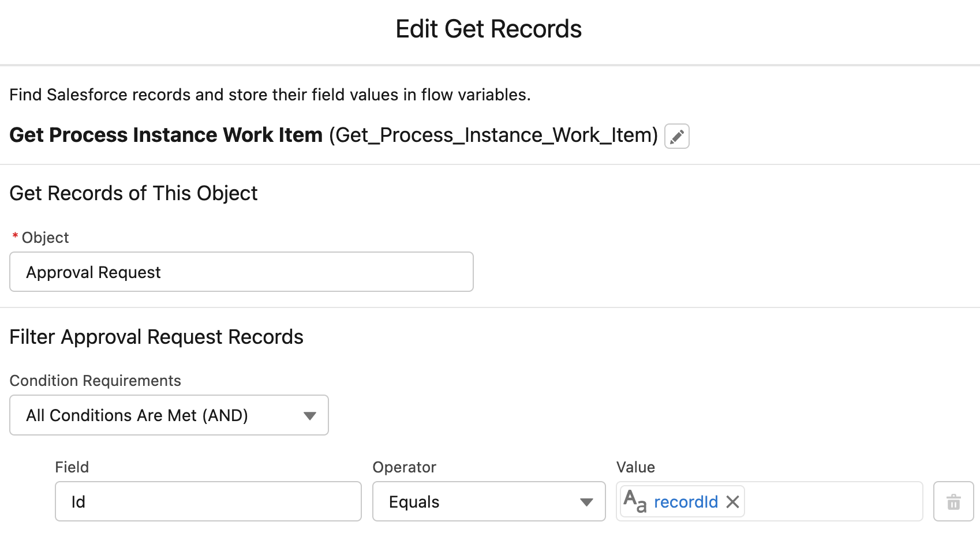Click the Condition Requirements label
This screenshot has height=533, width=980.
[95, 380]
